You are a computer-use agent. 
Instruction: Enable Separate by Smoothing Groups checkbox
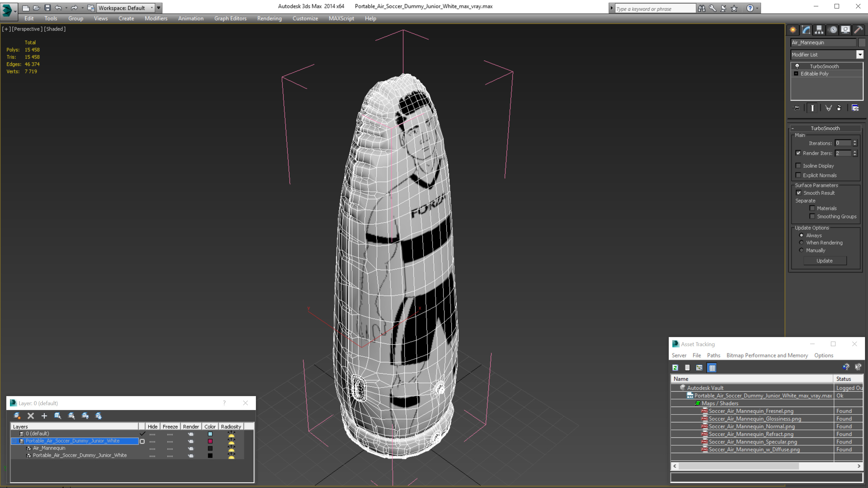pyautogui.click(x=813, y=216)
